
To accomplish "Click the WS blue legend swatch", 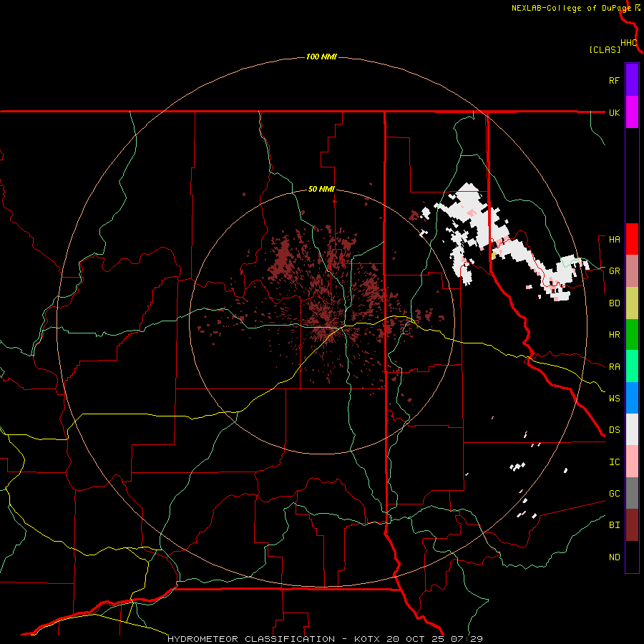I will pos(632,398).
